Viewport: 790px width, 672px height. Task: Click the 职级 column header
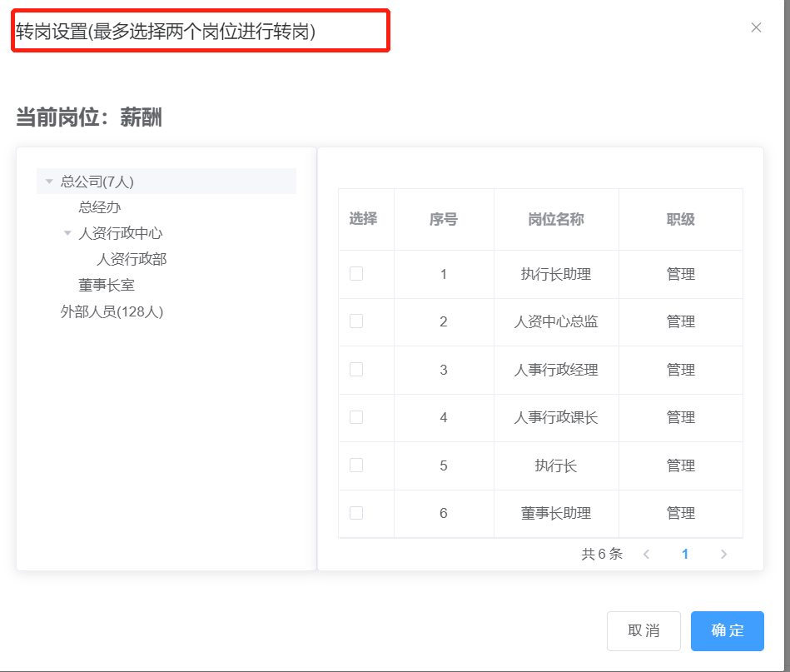point(680,220)
